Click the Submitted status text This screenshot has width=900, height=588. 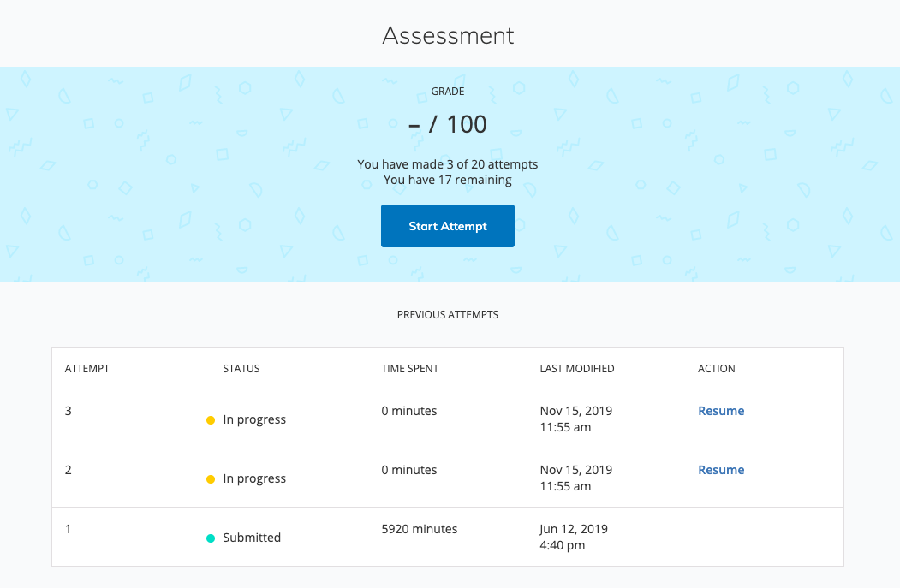pyautogui.click(x=252, y=538)
